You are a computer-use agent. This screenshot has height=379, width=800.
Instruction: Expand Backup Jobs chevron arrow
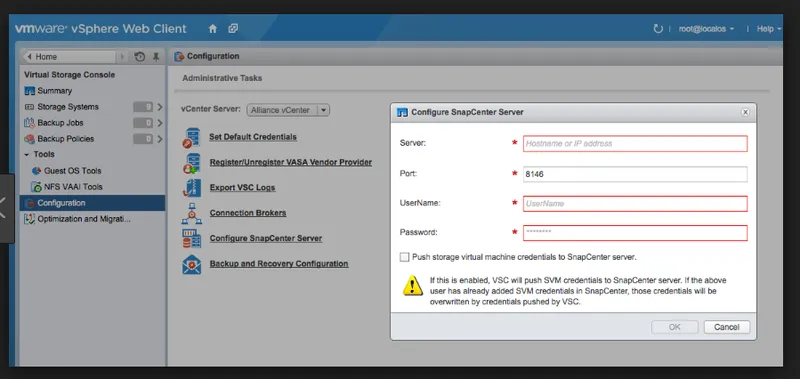160,123
